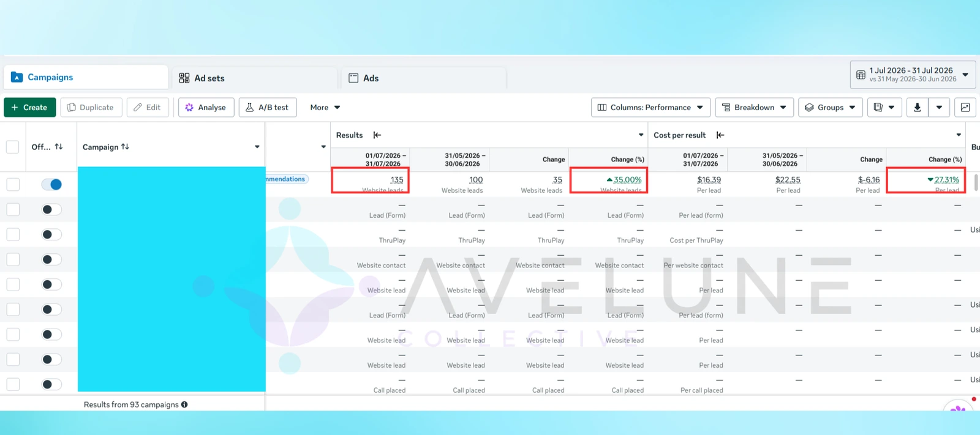Select the checkbox of the 135 Website leads row
This screenshot has width=980, height=435.
[x=13, y=184]
